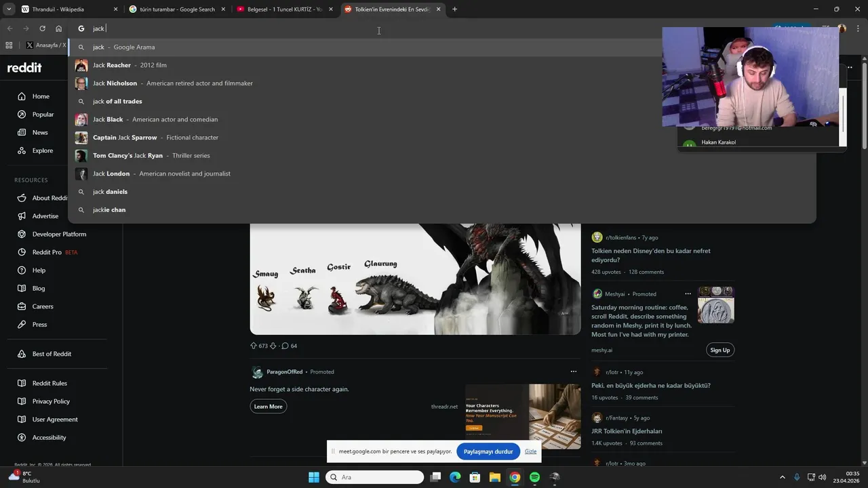Open the dragon size comparison image
This screenshot has width=868, height=488.
pyautogui.click(x=415, y=279)
